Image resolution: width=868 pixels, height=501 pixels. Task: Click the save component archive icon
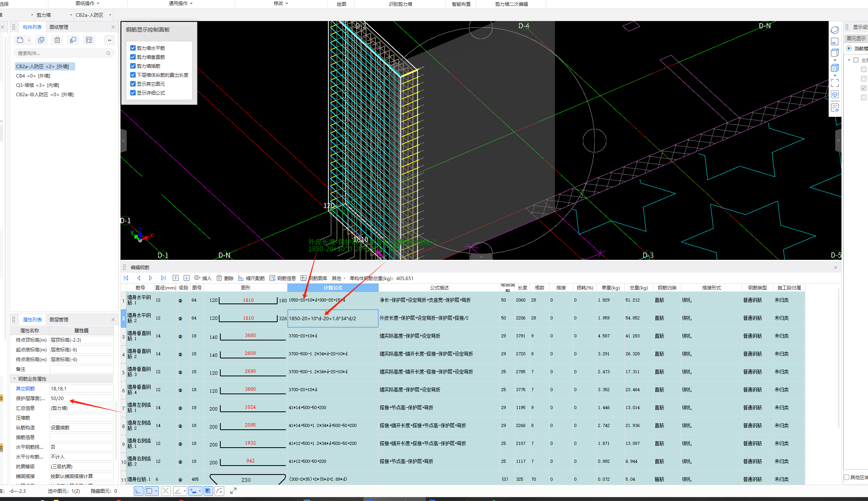pyautogui.click(x=89, y=40)
